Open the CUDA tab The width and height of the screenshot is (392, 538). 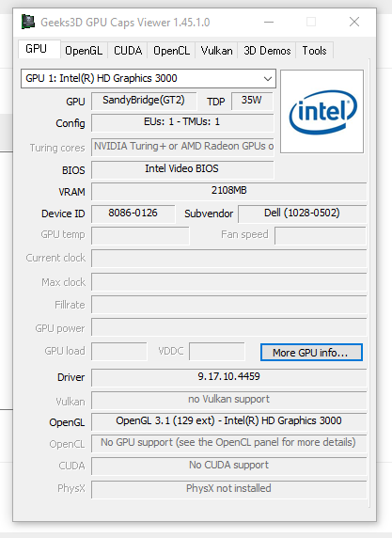tap(128, 51)
